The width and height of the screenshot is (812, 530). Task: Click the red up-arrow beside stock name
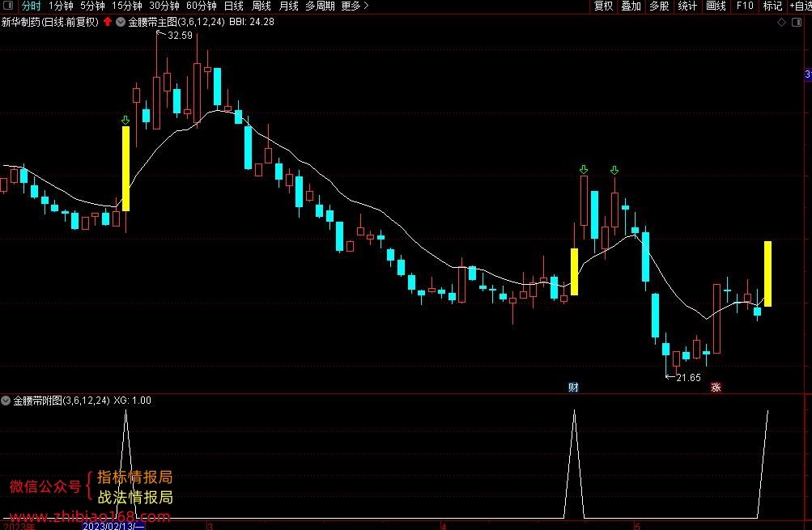click(108, 22)
